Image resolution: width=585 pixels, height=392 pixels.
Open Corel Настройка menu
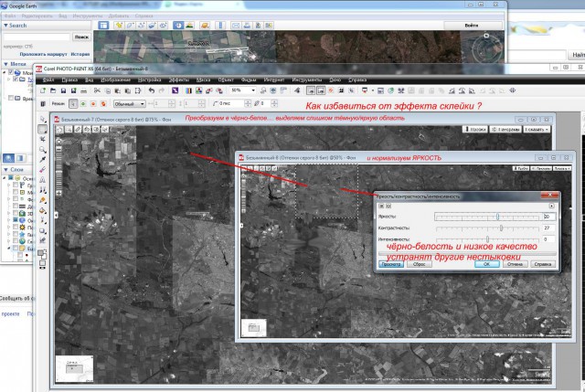pos(149,79)
